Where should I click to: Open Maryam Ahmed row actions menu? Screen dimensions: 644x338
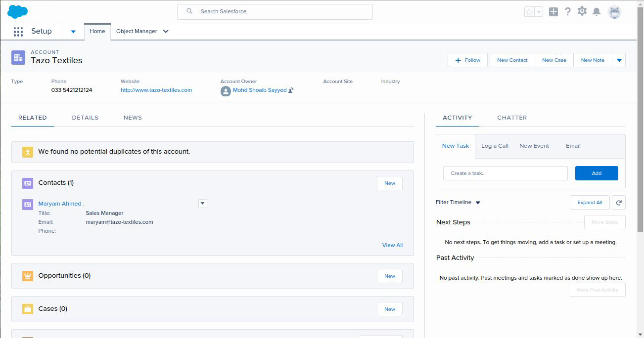coord(203,204)
